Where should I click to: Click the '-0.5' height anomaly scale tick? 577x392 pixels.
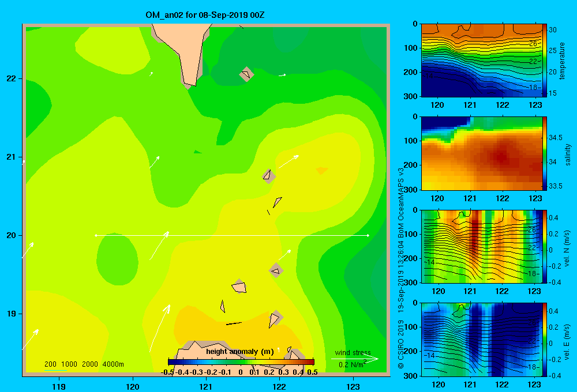pos(167,372)
